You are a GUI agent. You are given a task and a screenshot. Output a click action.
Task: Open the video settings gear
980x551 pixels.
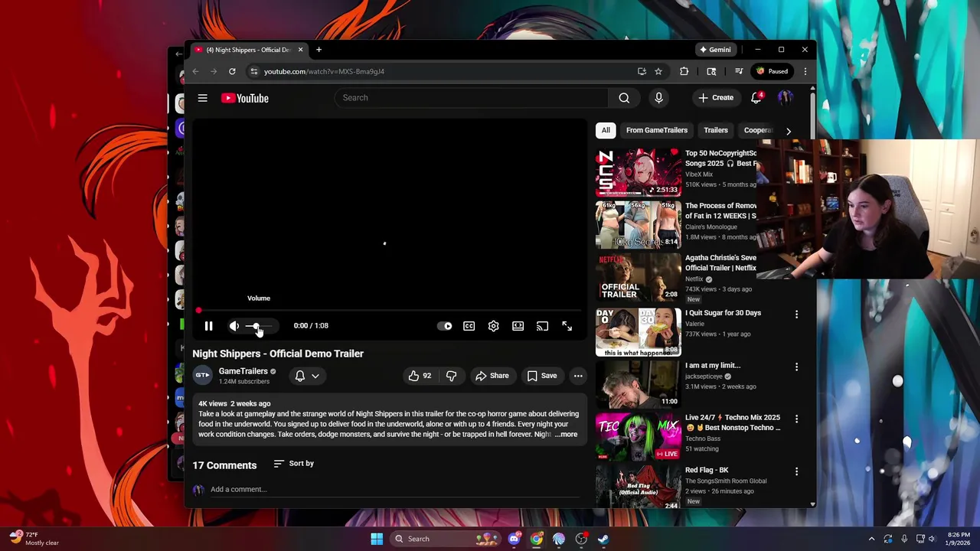coord(494,326)
